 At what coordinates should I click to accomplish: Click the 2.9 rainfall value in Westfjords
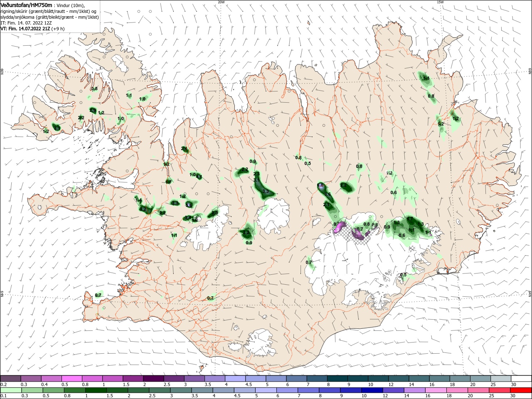coord(93,110)
